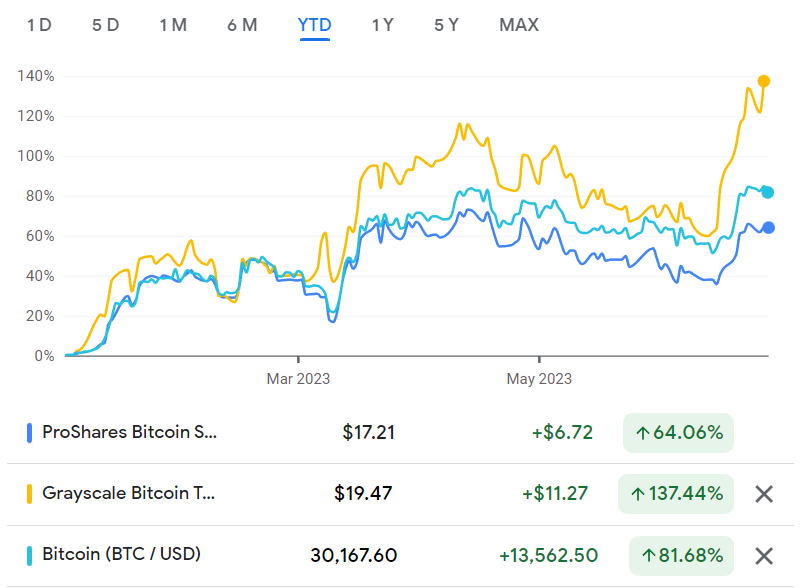
Task: Click the +13,562.50 change value
Action: [548, 556]
